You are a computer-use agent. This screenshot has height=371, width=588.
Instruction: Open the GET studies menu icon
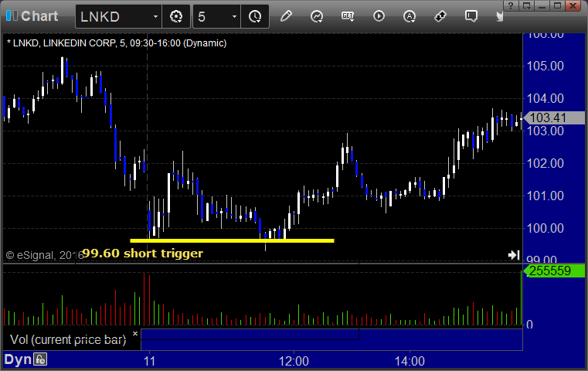(x=348, y=16)
